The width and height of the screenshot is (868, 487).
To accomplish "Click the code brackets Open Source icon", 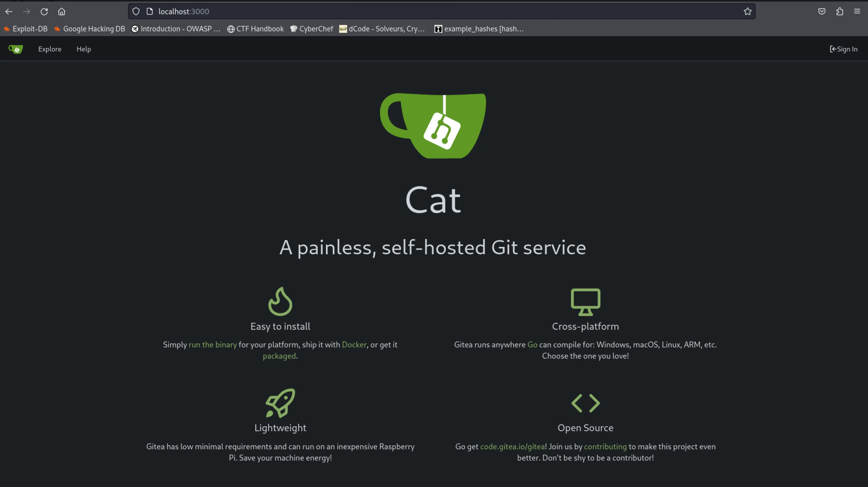I will point(586,403).
